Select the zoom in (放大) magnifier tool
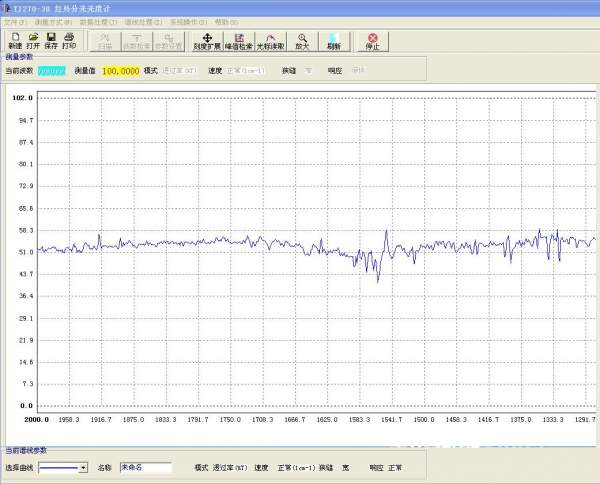 tap(301, 41)
